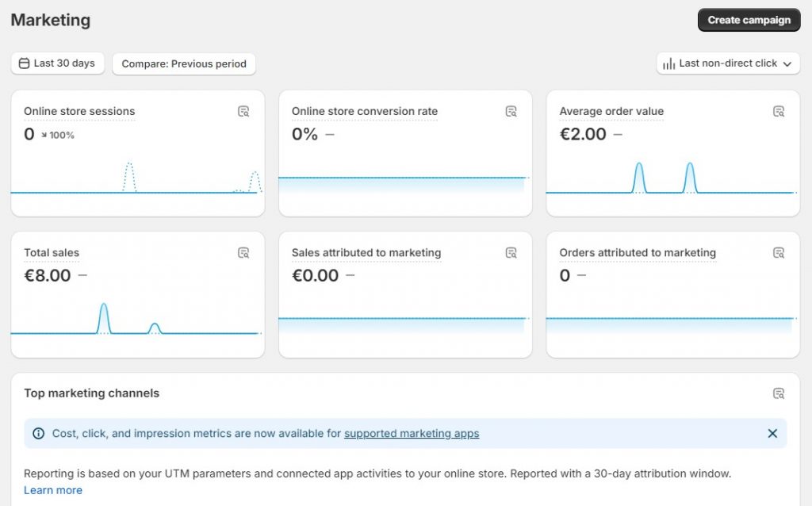Open the Average order value report icon
This screenshot has width=812, height=506.
pyautogui.click(x=779, y=111)
